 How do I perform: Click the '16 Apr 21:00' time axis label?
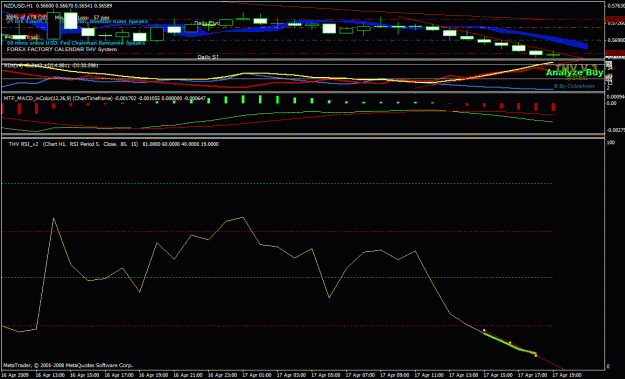pos(188,375)
